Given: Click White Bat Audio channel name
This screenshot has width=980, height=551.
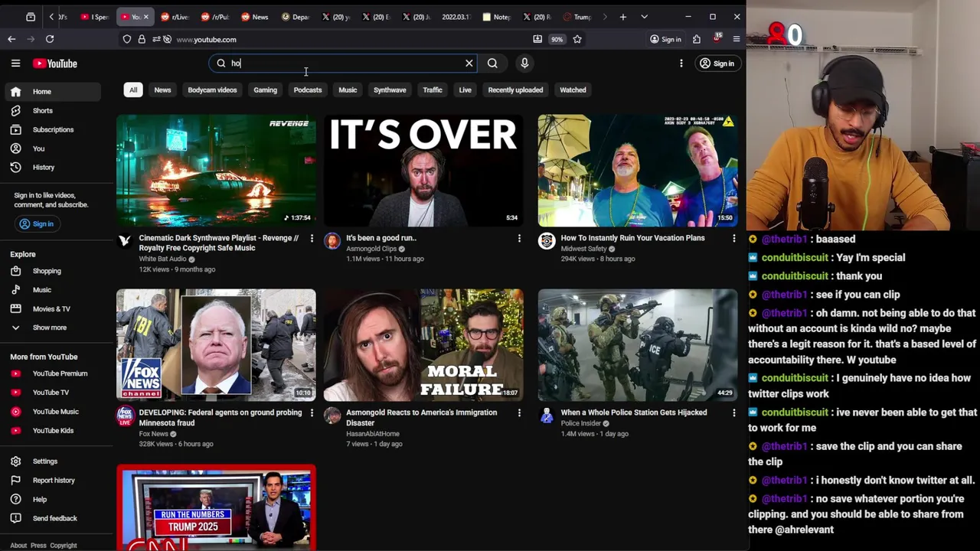Looking at the screenshot, I should point(162,259).
